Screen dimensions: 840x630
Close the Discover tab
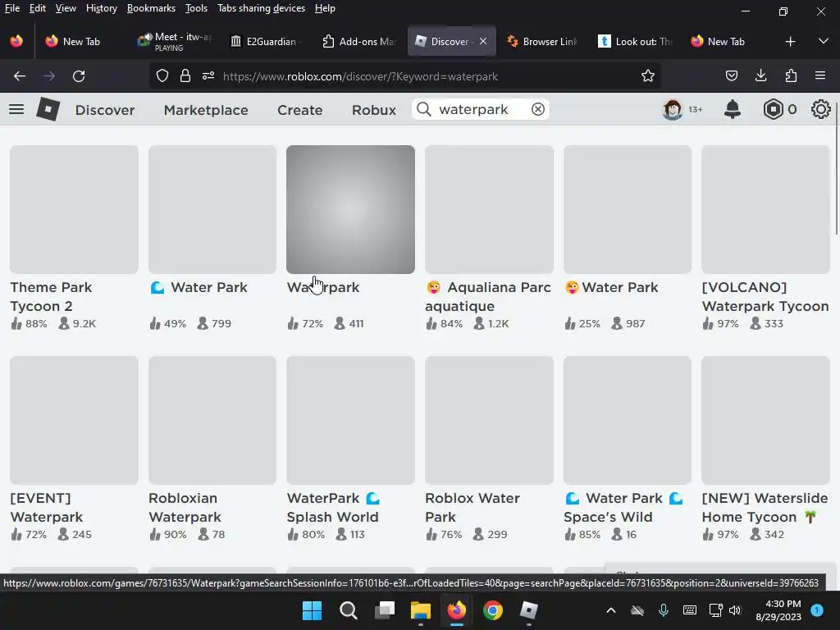483,41
